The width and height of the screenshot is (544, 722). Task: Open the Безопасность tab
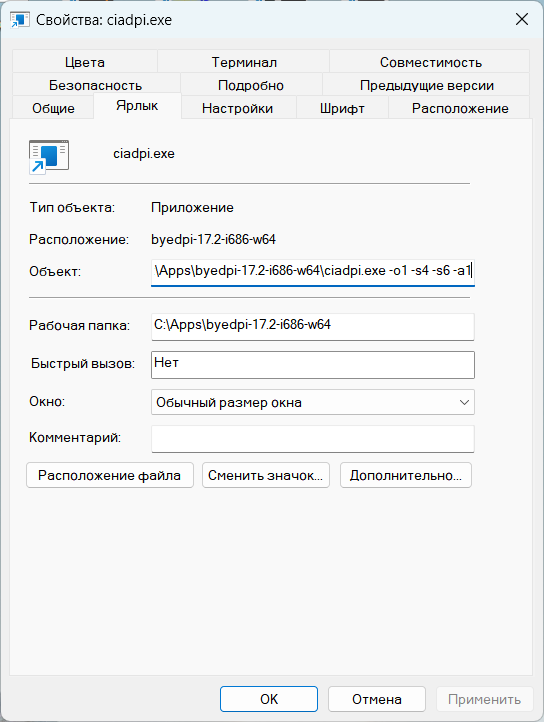click(x=96, y=85)
